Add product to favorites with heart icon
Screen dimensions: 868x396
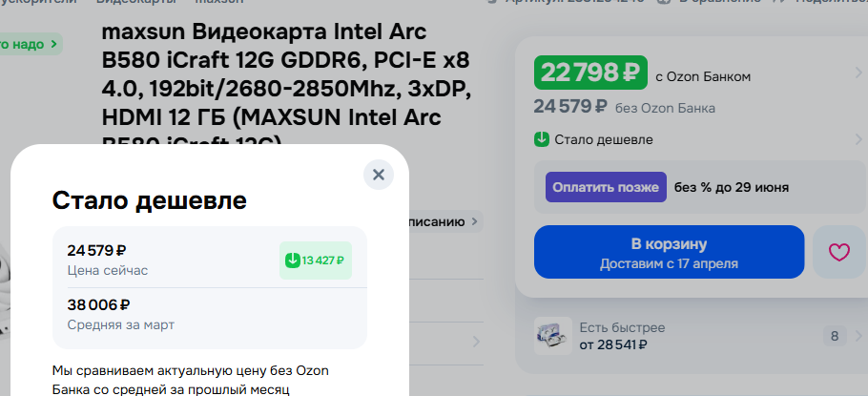(838, 252)
